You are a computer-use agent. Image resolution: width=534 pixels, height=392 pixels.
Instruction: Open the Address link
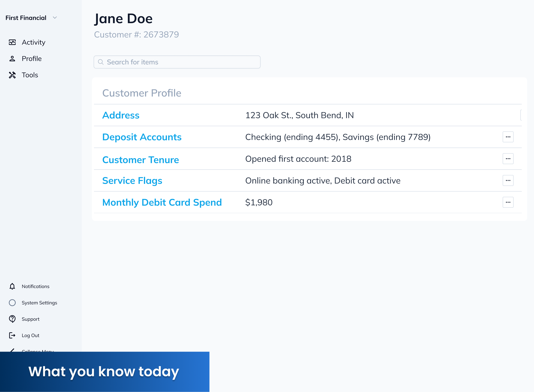[x=121, y=115]
